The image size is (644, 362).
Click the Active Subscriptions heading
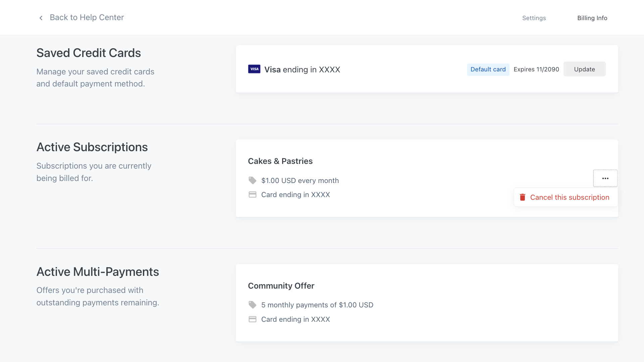pyautogui.click(x=92, y=147)
